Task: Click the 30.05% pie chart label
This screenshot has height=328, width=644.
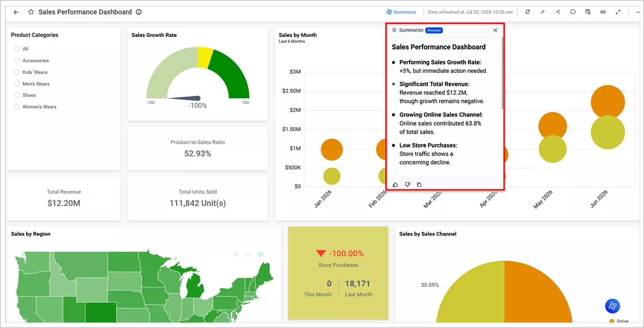Action: [x=430, y=285]
